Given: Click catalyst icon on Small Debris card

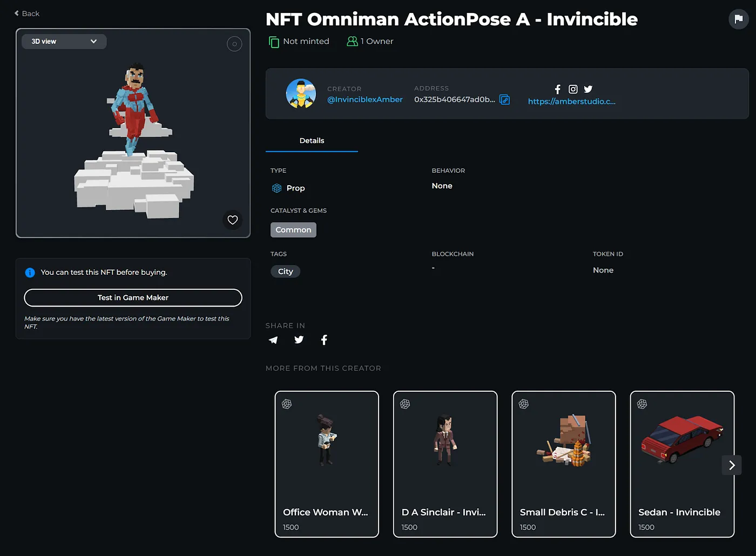Looking at the screenshot, I should (x=524, y=404).
